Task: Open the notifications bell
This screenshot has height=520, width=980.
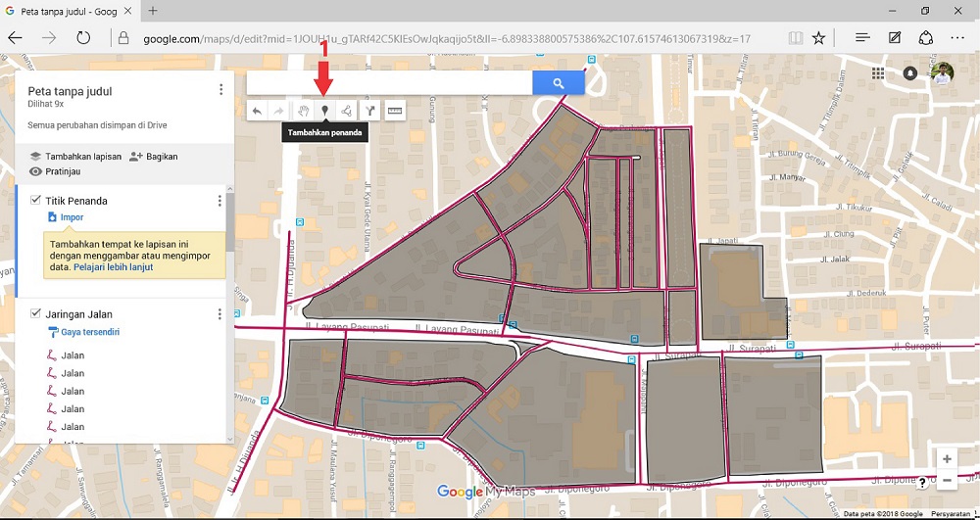Action: click(x=910, y=73)
